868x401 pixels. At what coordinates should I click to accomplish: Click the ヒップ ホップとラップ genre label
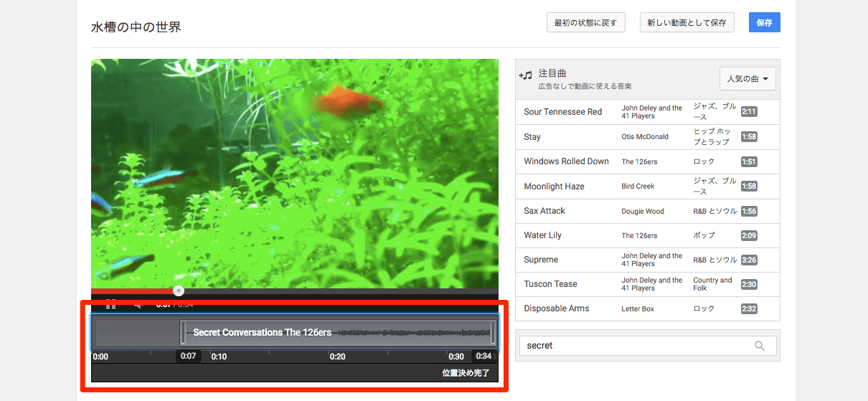pos(712,136)
